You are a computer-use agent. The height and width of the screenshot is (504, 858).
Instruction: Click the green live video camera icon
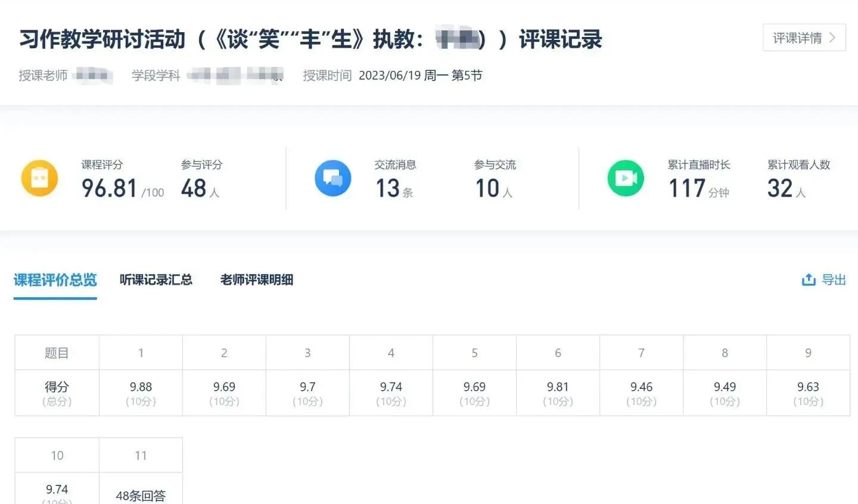pos(626,178)
